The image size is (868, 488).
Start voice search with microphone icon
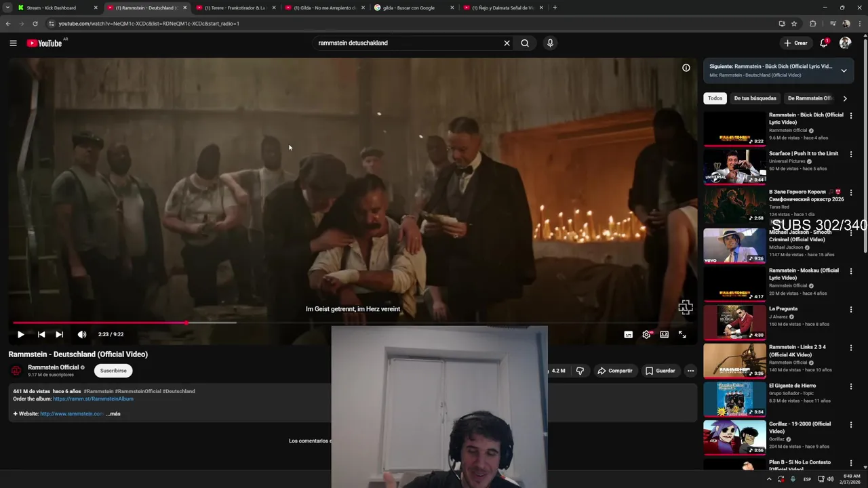point(550,43)
